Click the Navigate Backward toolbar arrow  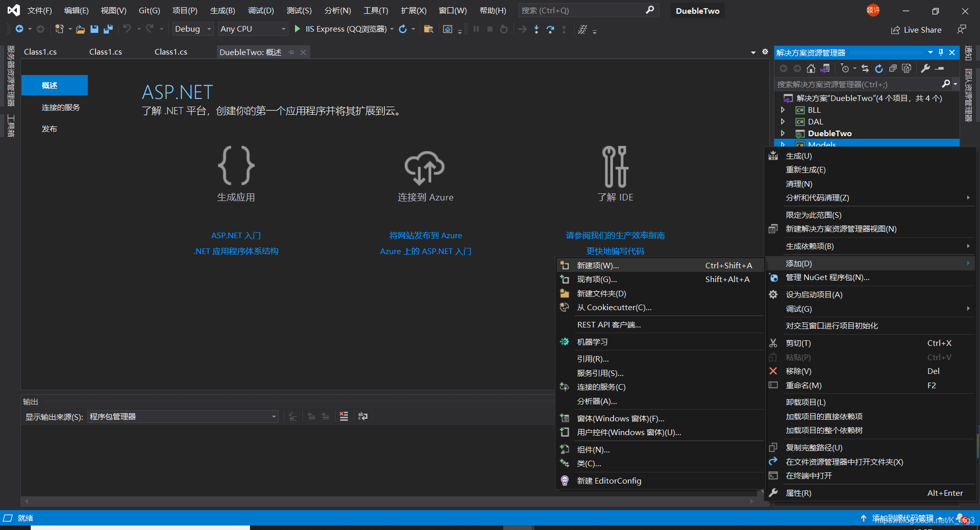[19, 29]
